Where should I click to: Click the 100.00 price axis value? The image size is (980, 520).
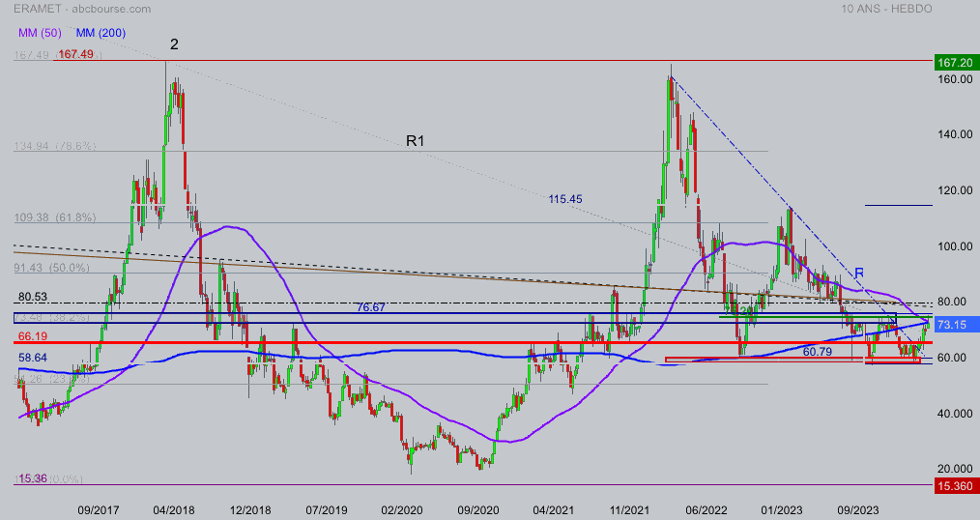coord(954,246)
